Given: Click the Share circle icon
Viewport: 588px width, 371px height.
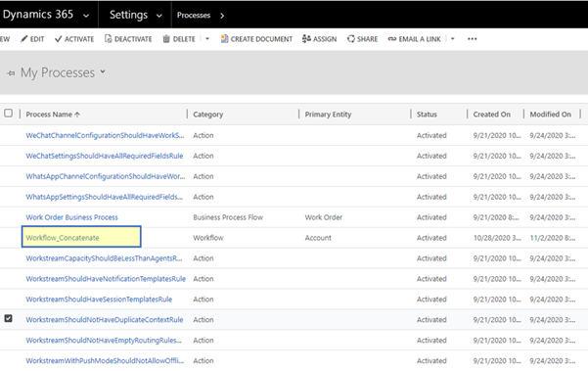Looking at the screenshot, I should click(350, 38).
